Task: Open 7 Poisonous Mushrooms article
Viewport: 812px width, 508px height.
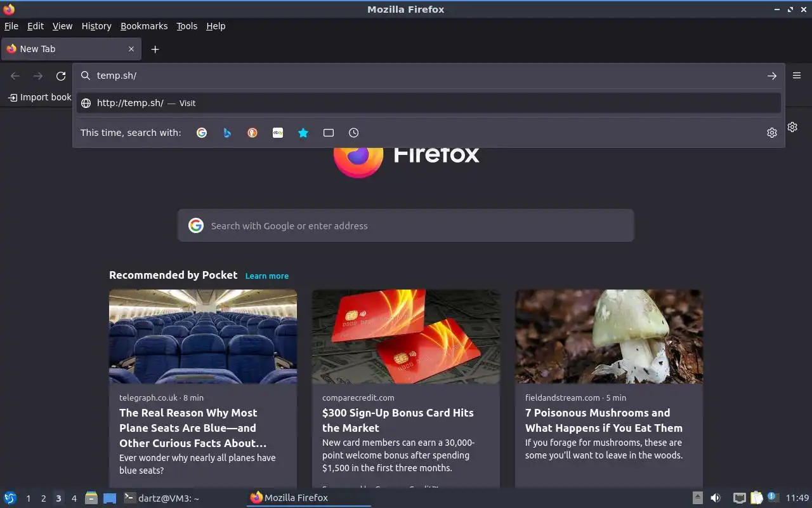Action: [604, 420]
